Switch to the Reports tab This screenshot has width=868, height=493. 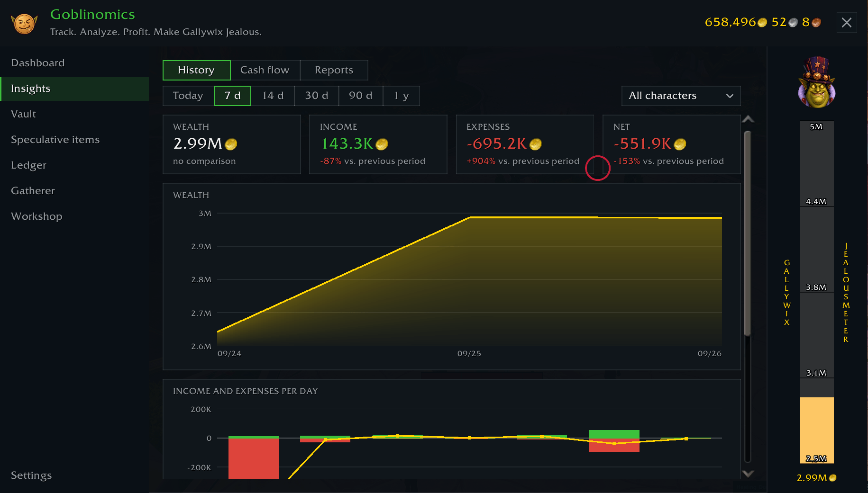pyautogui.click(x=334, y=70)
